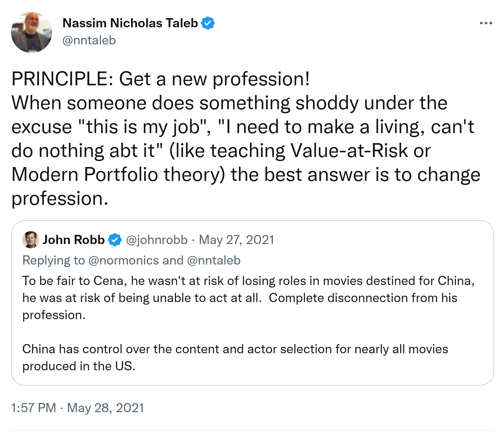Click the 1:57 PM · May 28, 2021 timestamp

(x=77, y=408)
